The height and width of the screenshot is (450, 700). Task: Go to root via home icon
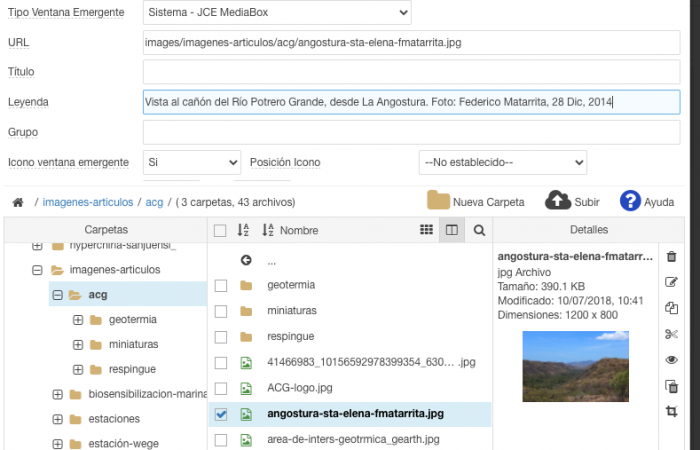click(x=17, y=203)
